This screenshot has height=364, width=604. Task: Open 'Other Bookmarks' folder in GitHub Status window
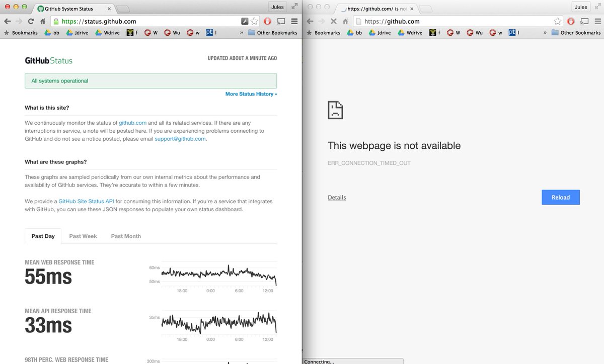click(272, 33)
